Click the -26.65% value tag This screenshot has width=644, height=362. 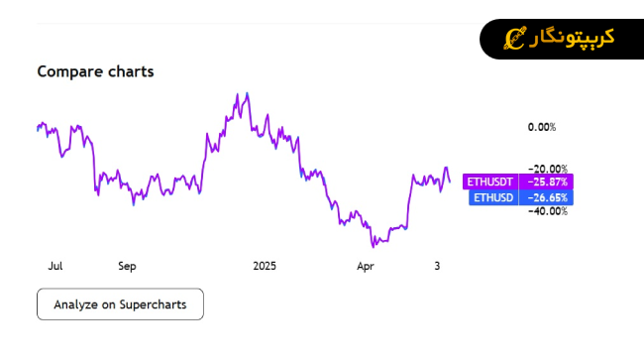click(546, 197)
